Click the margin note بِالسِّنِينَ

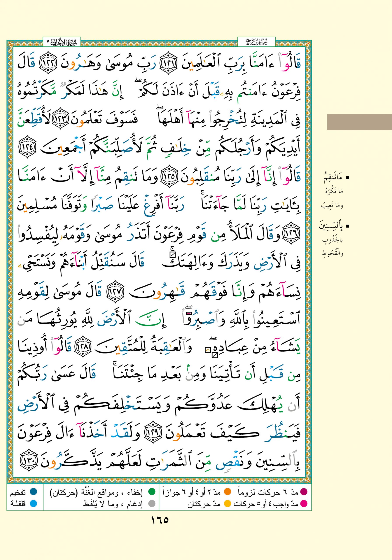coord(332,226)
